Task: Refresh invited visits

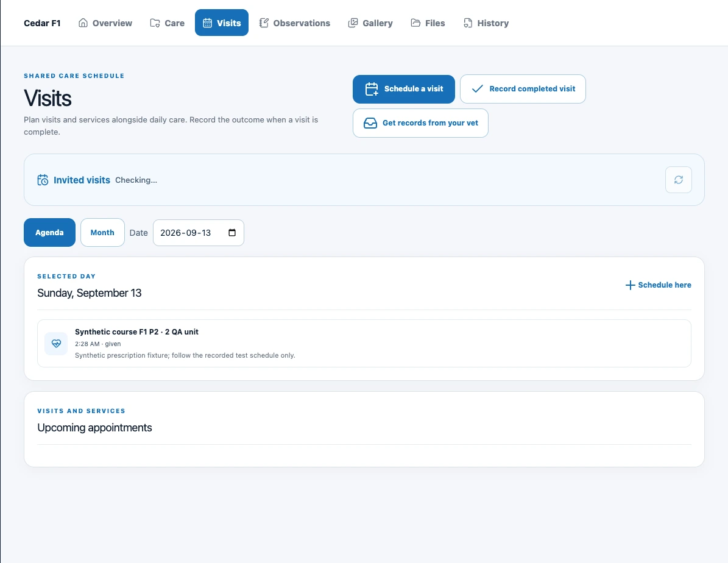Action: coord(678,180)
